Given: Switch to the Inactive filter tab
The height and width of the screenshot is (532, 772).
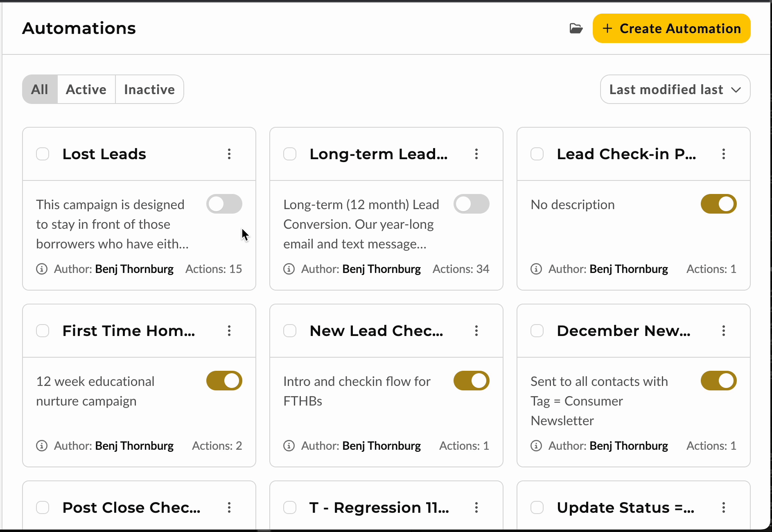Looking at the screenshot, I should point(149,89).
